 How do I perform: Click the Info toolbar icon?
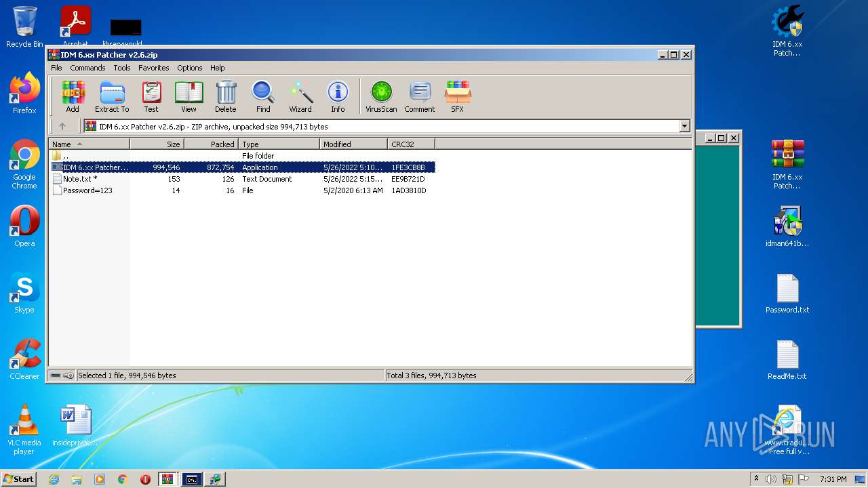click(x=338, y=96)
